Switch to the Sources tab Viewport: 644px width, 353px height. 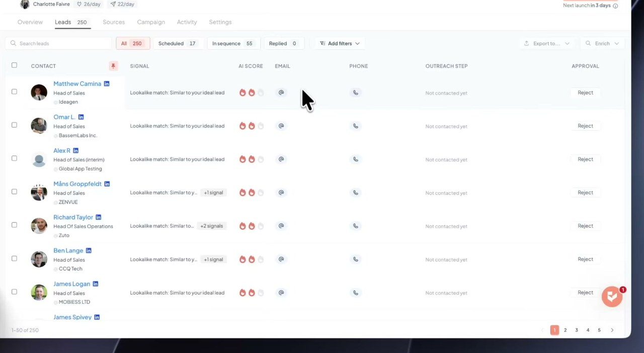(x=114, y=22)
